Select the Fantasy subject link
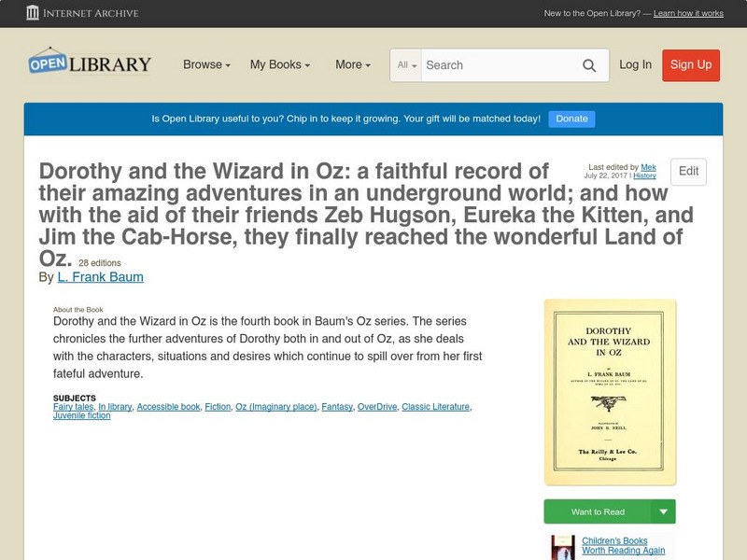Screen dimensions: 747x560 coord(337,407)
